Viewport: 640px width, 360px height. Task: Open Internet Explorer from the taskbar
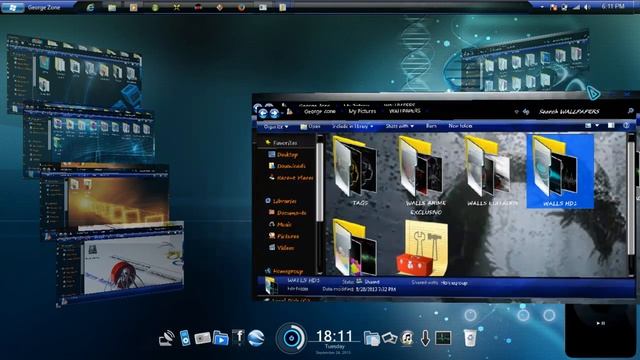[x=90, y=7]
